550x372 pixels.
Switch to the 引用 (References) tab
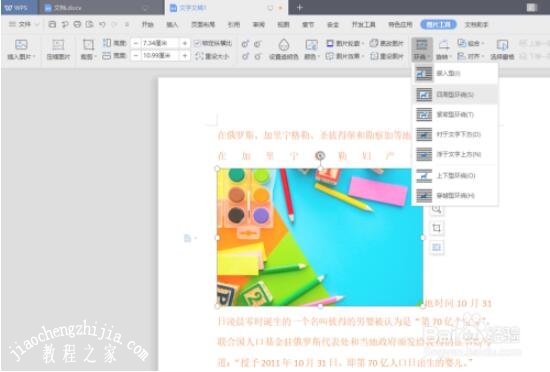[x=234, y=25]
